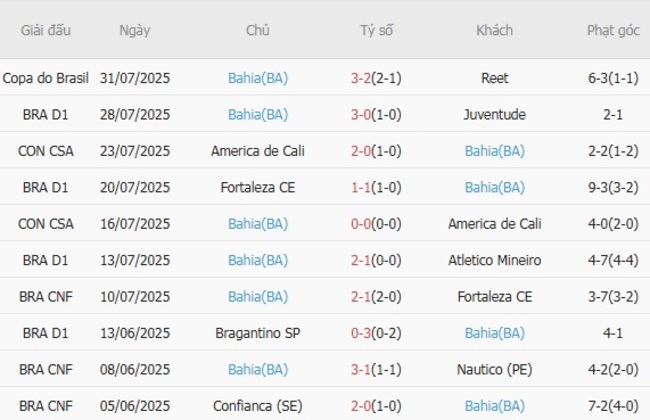Open the Reet team link
Viewport: 650px width, 420px height.
pyautogui.click(x=494, y=78)
